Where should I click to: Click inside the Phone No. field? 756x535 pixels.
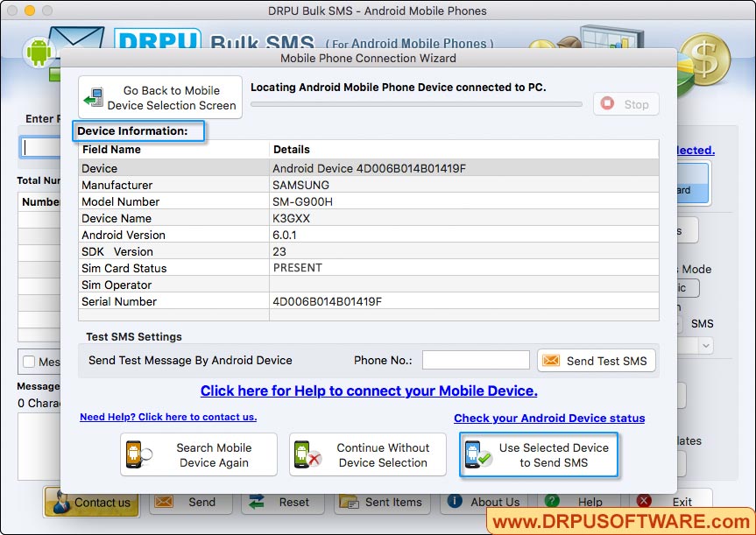pyautogui.click(x=476, y=359)
